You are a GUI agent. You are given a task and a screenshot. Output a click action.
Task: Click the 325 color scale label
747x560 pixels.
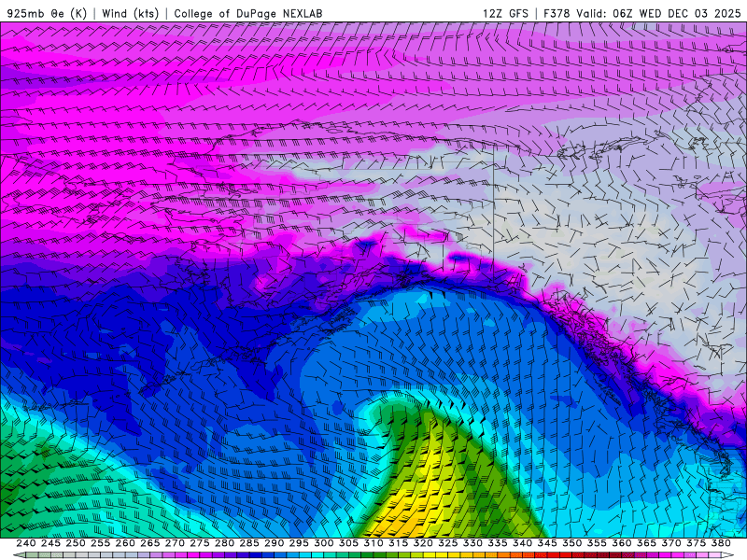(448, 543)
